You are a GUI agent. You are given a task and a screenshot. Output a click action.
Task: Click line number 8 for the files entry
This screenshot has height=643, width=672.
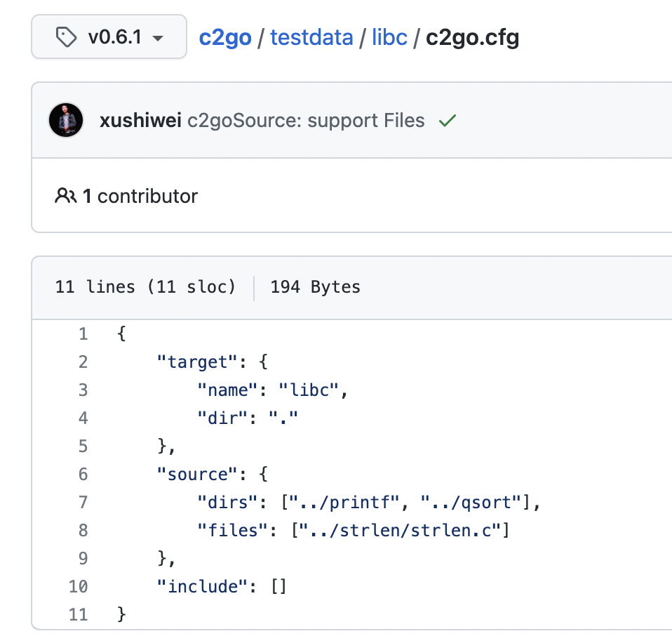(83, 531)
